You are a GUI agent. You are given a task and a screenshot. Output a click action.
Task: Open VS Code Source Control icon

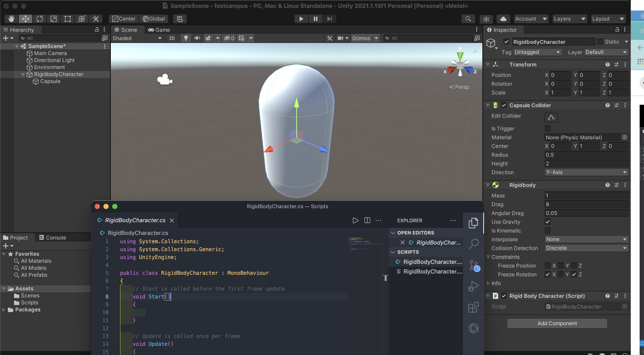pyautogui.click(x=474, y=265)
